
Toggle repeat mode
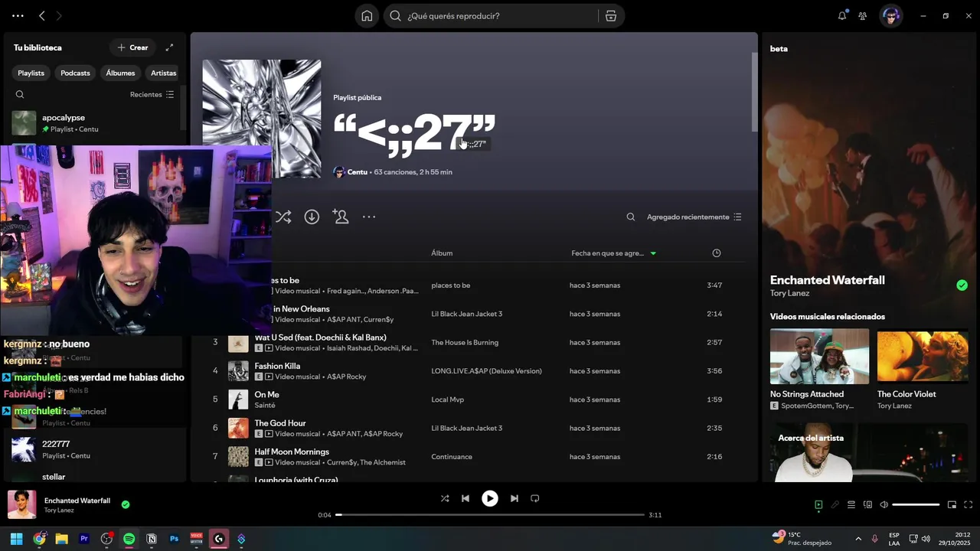tap(535, 499)
